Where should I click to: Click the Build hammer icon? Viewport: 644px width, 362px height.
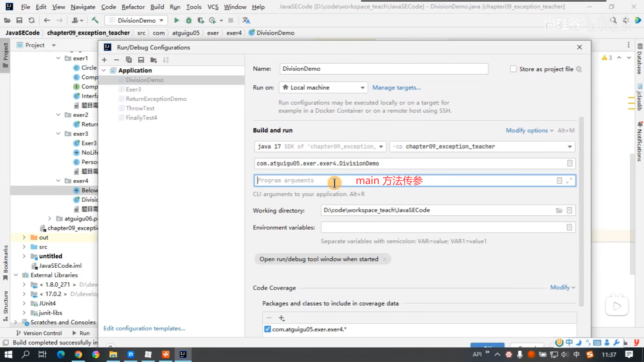[95, 20]
